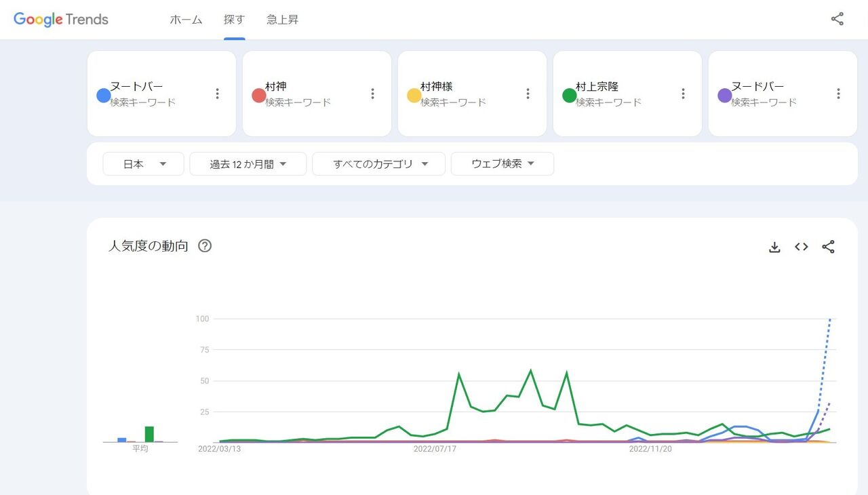Click the yellow 村神様 color dot
The height and width of the screenshot is (495, 868).
click(x=414, y=96)
